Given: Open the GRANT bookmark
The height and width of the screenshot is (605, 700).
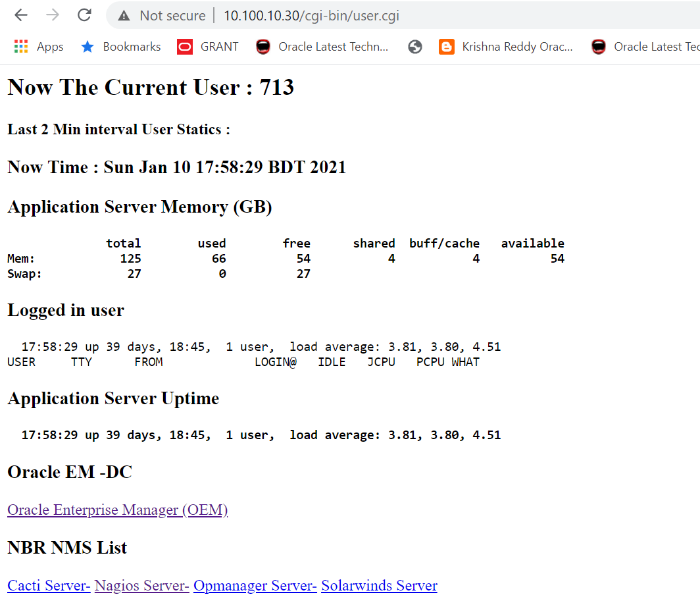Looking at the screenshot, I should (208, 47).
